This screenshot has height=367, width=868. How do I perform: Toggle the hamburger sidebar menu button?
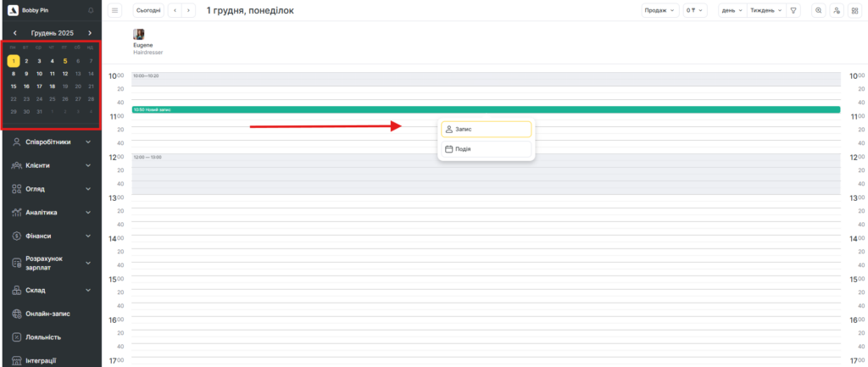pyautogui.click(x=115, y=10)
